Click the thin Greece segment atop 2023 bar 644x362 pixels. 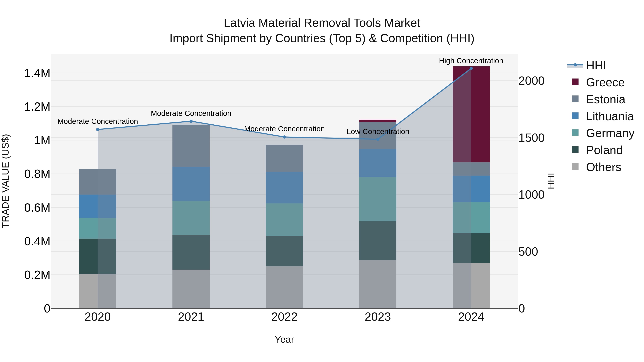click(378, 121)
